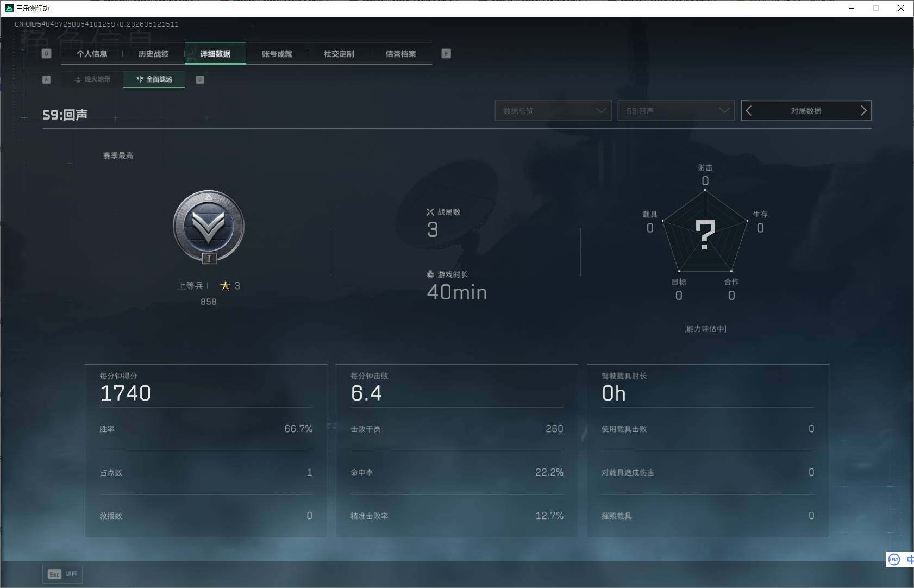914x588 pixels.
Task: Click the 上等兵 I rank name
Action: pos(193,285)
